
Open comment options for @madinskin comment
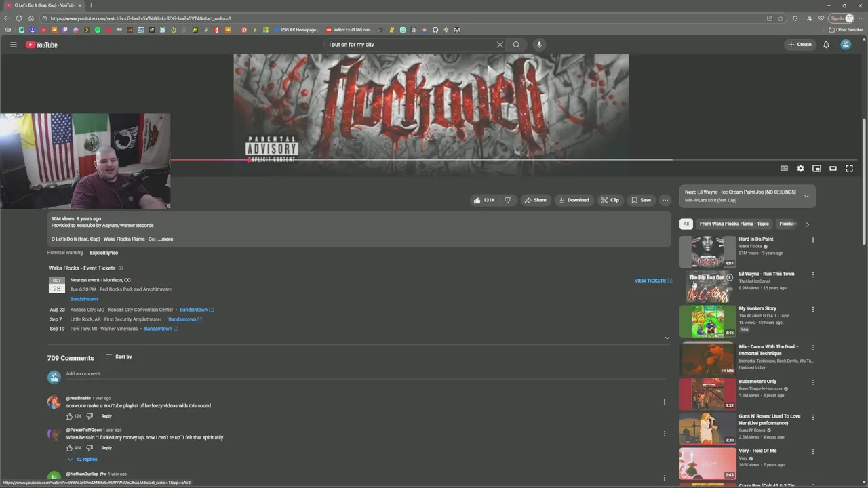664,402
